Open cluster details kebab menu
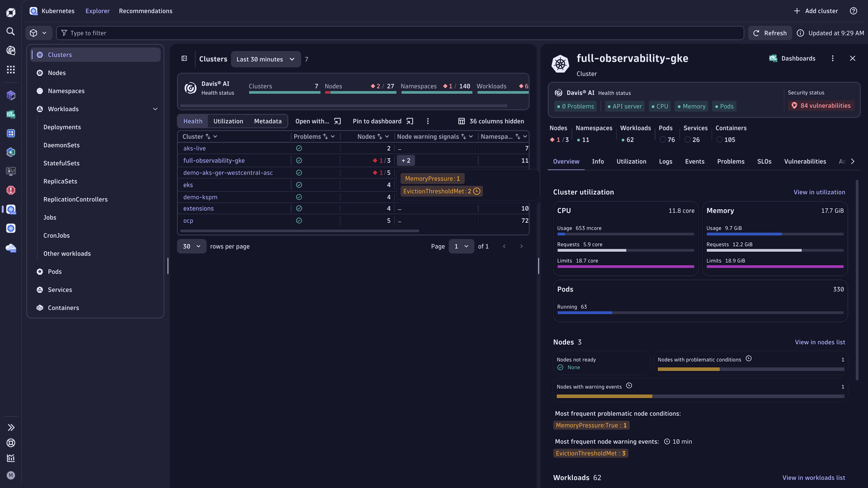868x488 pixels. click(x=833, y=58)
